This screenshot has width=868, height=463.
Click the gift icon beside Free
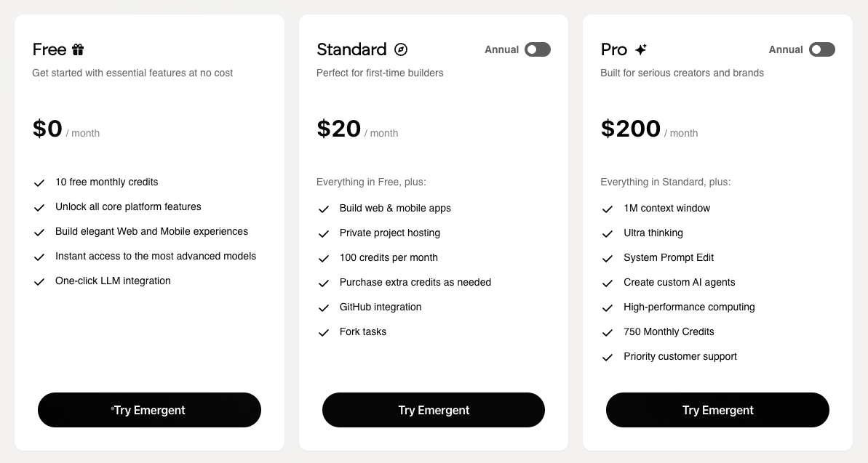coord(78,49)
